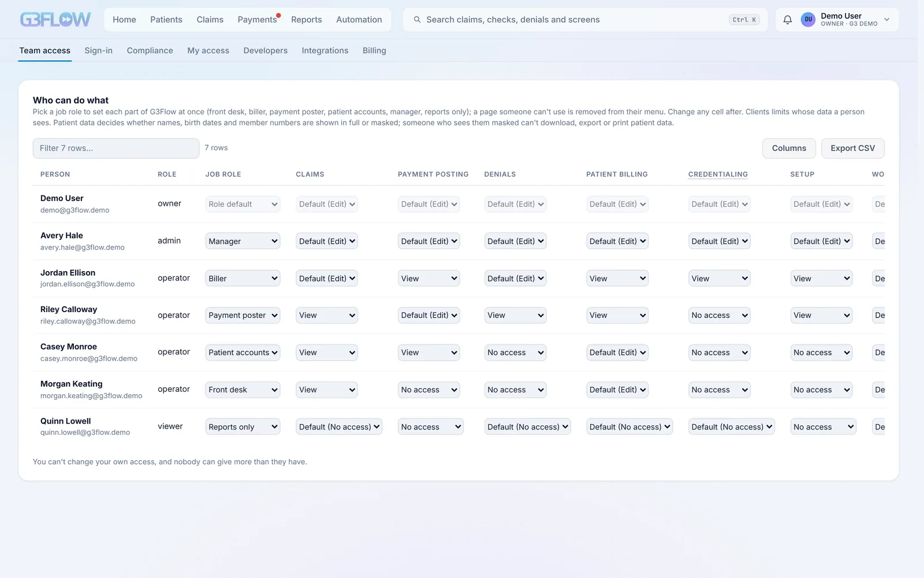Click the search magnifier icon
The image size is (924, 578).
pos(417,20)
